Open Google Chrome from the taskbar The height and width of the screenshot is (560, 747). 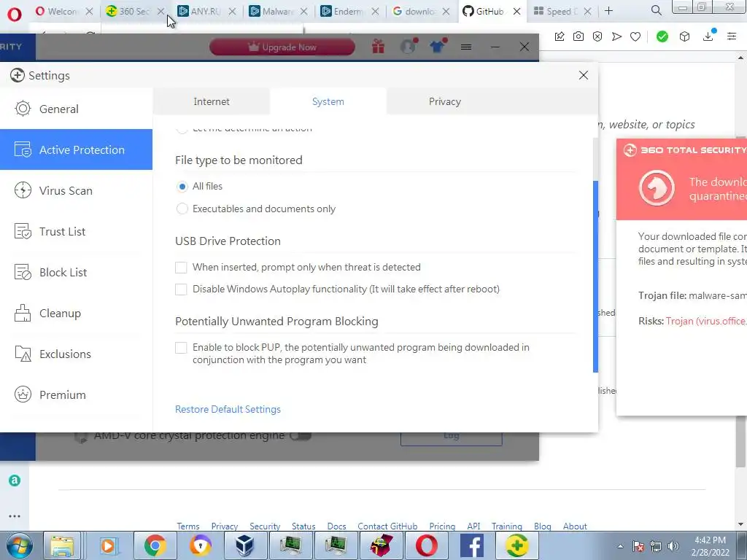[155, 545]
